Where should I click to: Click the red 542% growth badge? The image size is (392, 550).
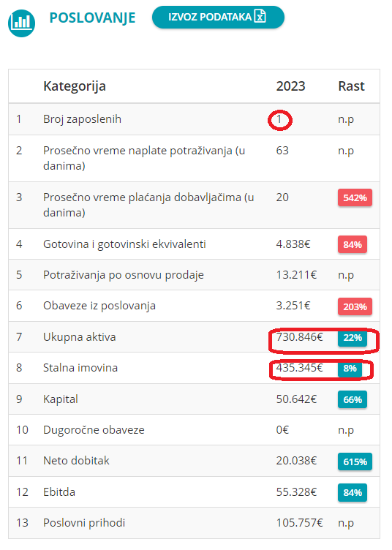coord(355,197)
